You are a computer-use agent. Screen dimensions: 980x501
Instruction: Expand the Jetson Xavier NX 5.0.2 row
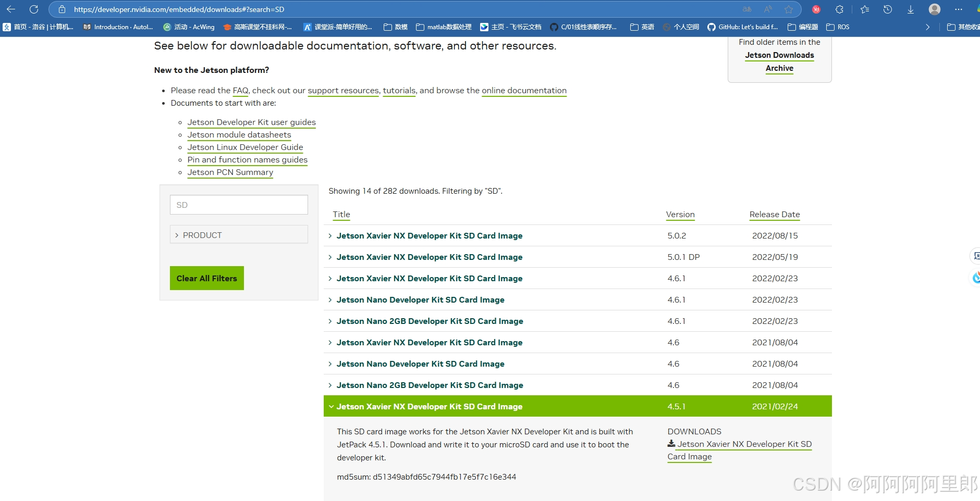pyautogui.click(x=578, y=235)
